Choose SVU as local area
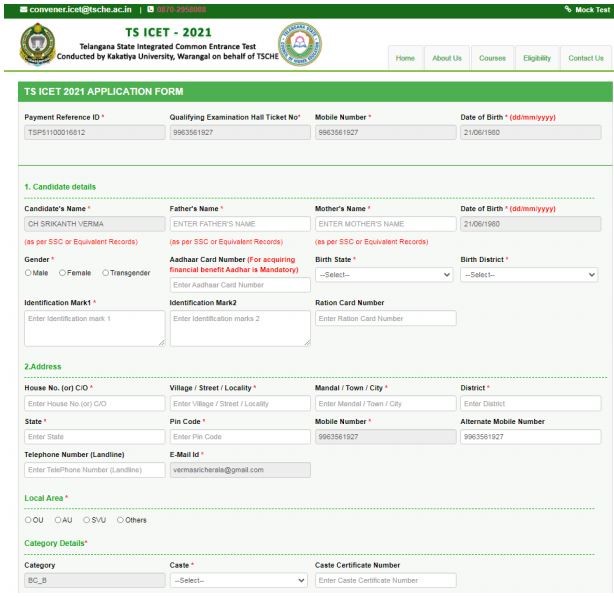This screenshot has width=614, height=598. coord(86,520)
